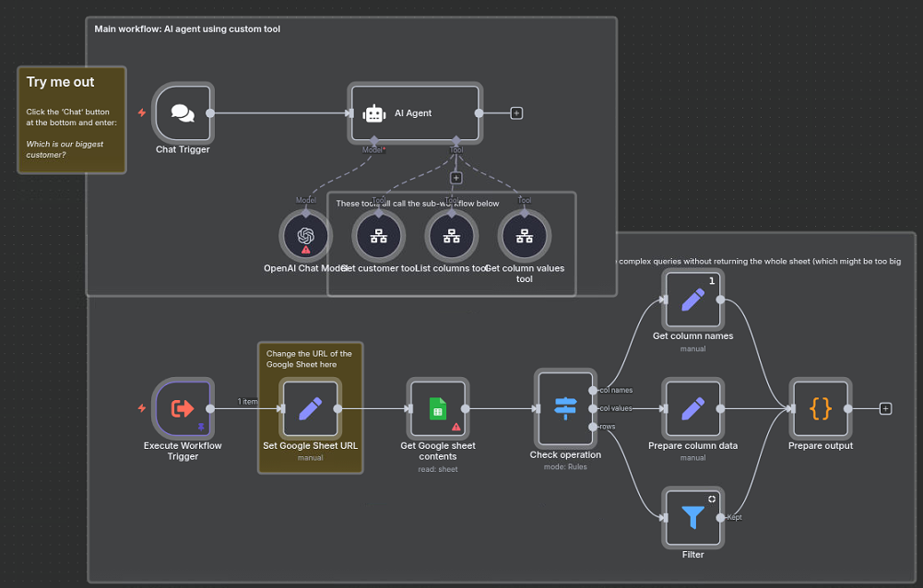
Task: Click plus connector after the AI Agent
Action: pyautogui.click(x=516, y=112)
